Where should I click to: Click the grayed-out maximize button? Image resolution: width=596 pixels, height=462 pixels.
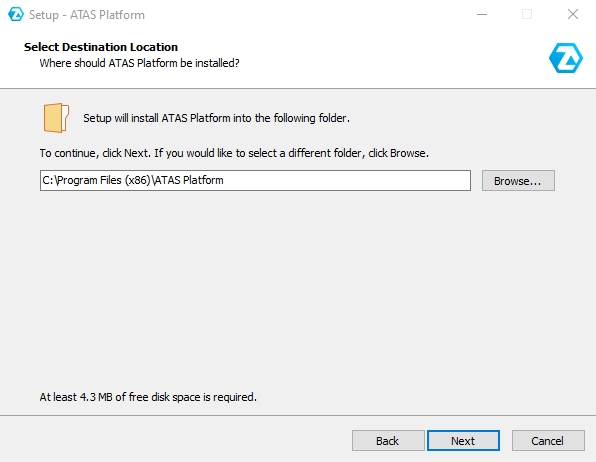click(527, 14)
